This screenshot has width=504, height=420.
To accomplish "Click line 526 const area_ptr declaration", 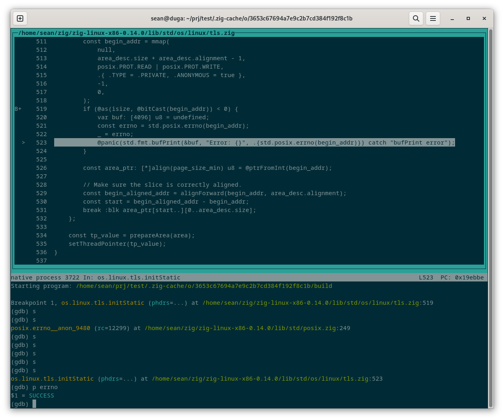I will pos(207,168).
